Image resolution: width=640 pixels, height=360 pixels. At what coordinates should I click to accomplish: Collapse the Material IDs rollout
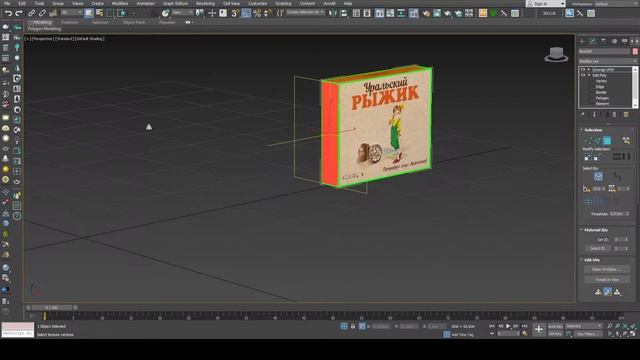596,230
